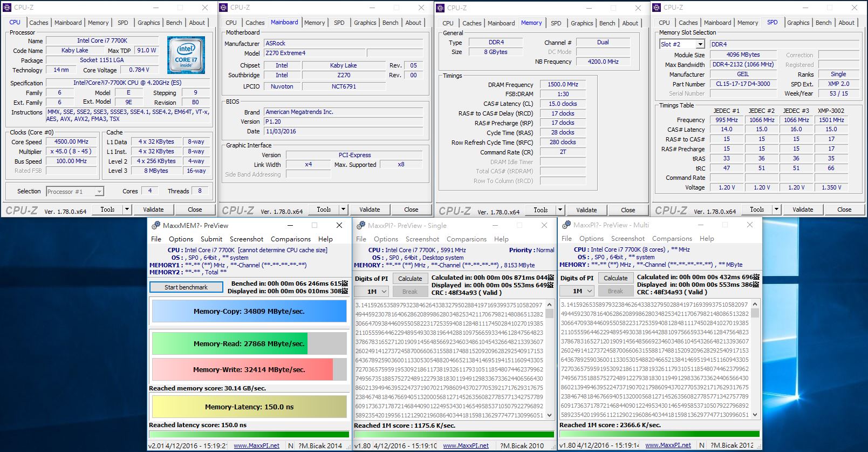Click Break button in MaxxPI Single
The height and width of the screenshot is (452, 868).
coord(410,292)
